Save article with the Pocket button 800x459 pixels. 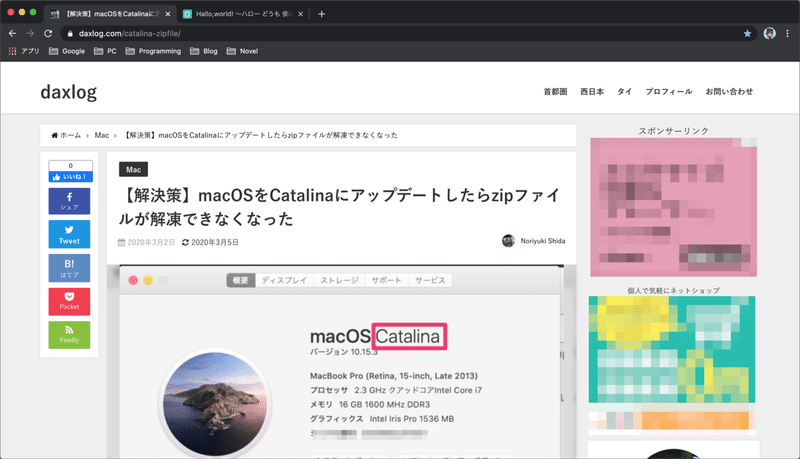69,301
